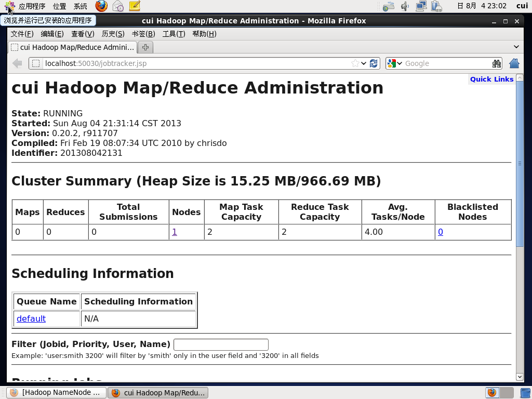Bookmark this page with the star icon
Screen dimensions: 532x399
point(355,63)
